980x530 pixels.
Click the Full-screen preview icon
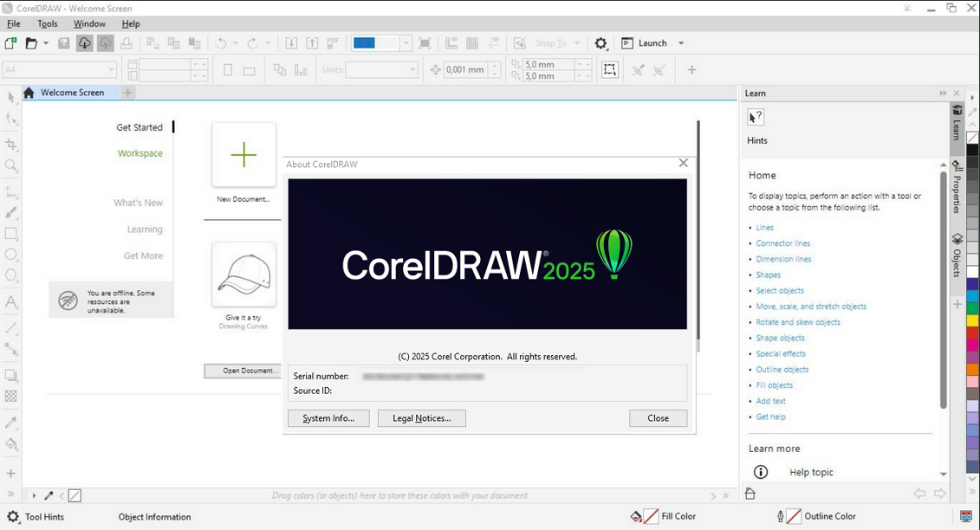425,43
